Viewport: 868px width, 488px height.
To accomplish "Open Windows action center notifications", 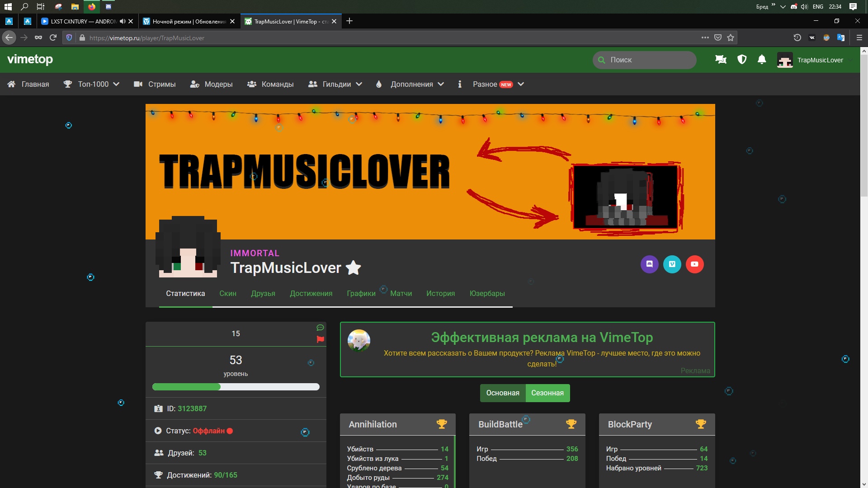I will (853, 6).
